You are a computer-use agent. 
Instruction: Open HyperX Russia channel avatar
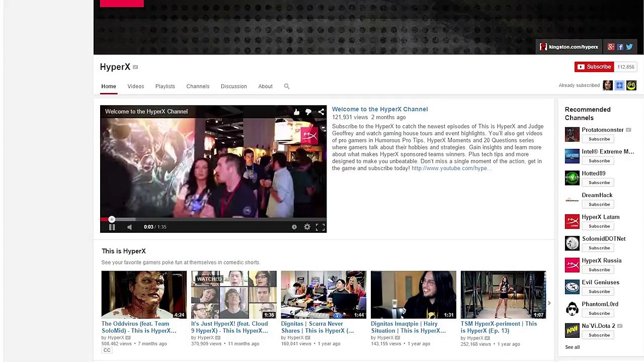tap(572, 265)
